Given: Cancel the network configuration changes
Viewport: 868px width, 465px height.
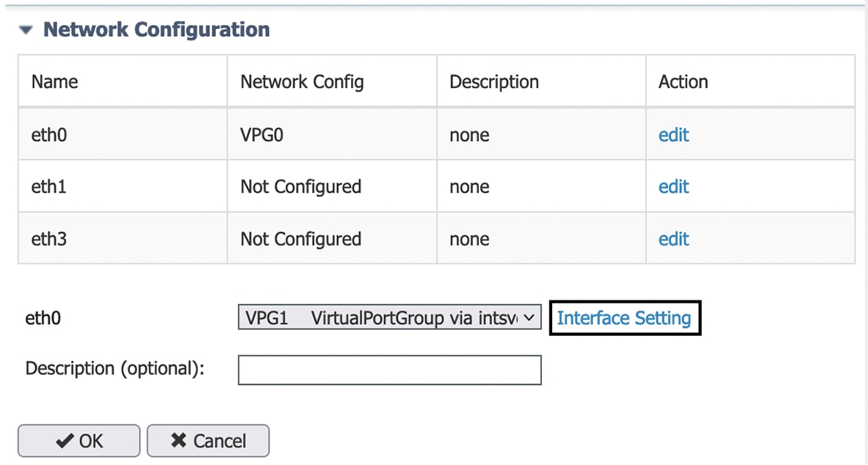Looking at the screenshot, I should point(208,441).
